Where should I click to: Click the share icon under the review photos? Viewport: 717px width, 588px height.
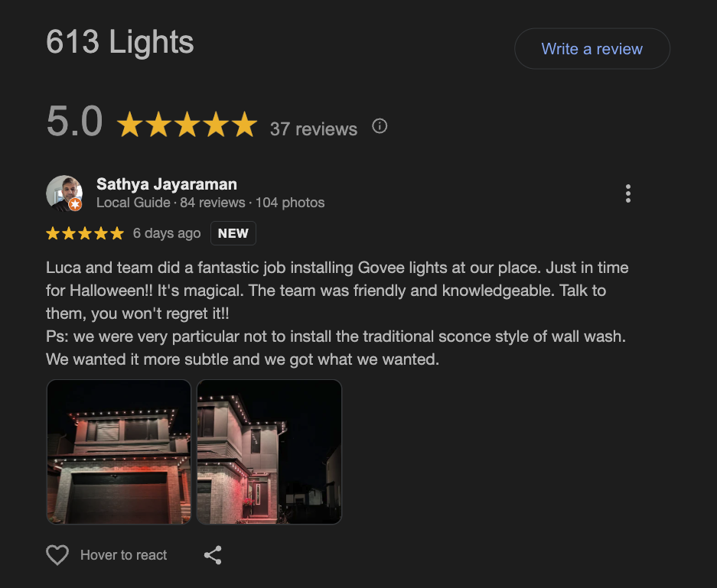pyautogui.click(x=213, y=555)
